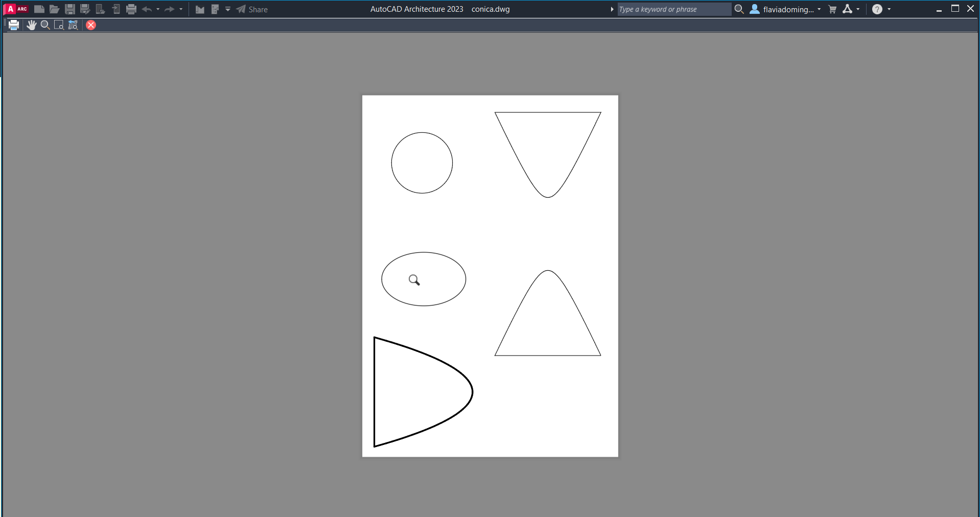Screen dimensions: 980x517
Task: Expand the search options arrow
Action: 612,9
